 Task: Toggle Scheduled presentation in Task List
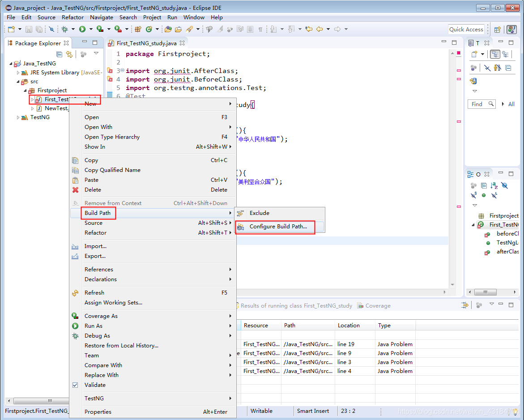click(505, 54)
